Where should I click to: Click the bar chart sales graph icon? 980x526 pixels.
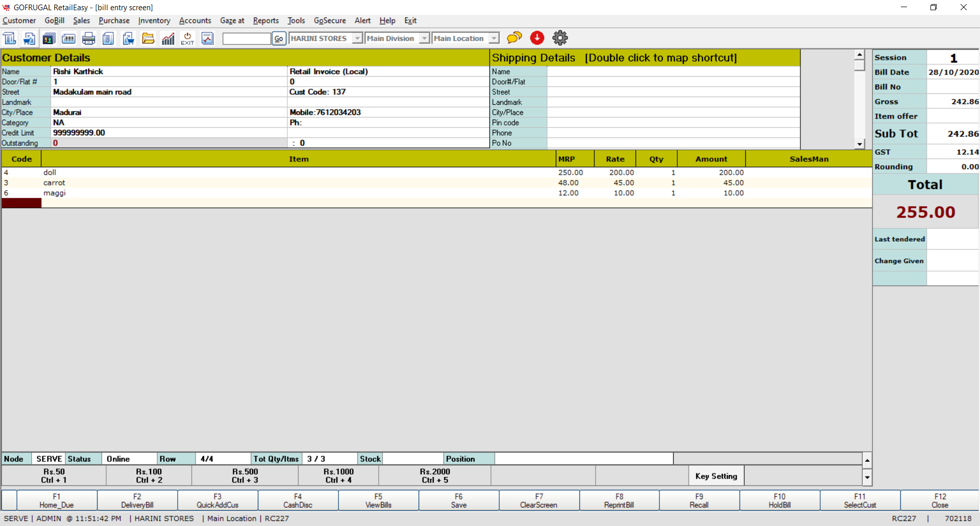(168, 38)
